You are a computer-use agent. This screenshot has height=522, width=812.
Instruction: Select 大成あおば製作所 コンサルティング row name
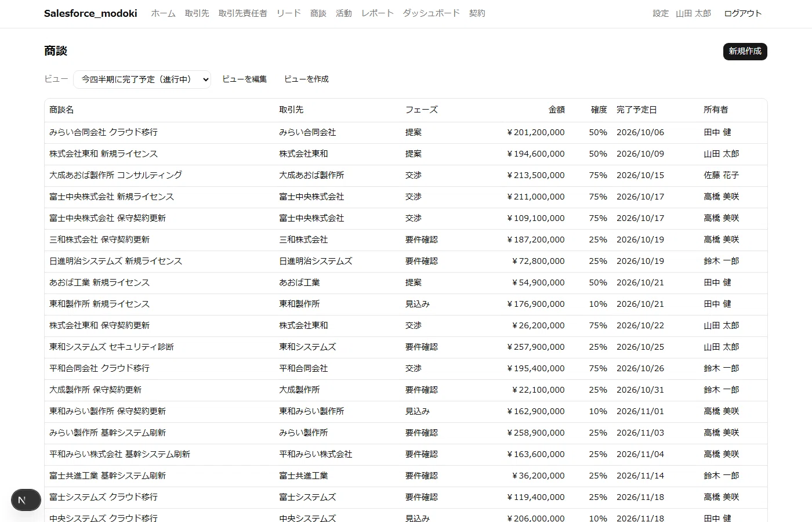tap(115, 175)
